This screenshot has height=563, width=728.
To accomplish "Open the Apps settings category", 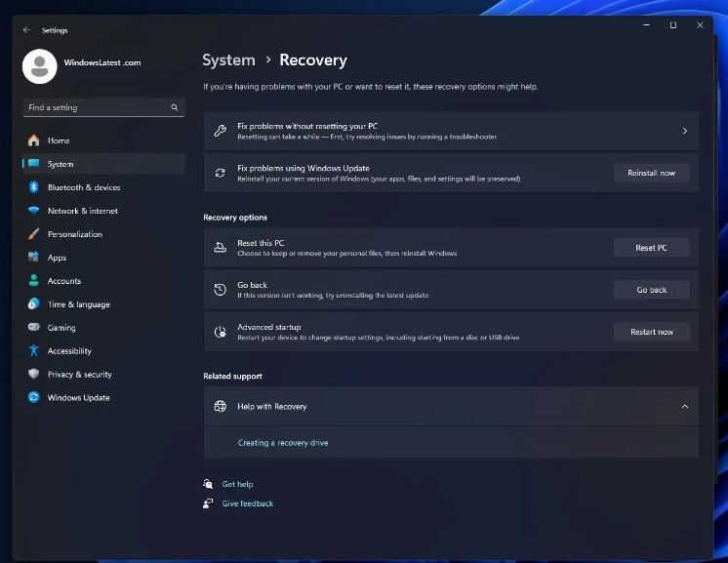I will click(x=57, y=258).
